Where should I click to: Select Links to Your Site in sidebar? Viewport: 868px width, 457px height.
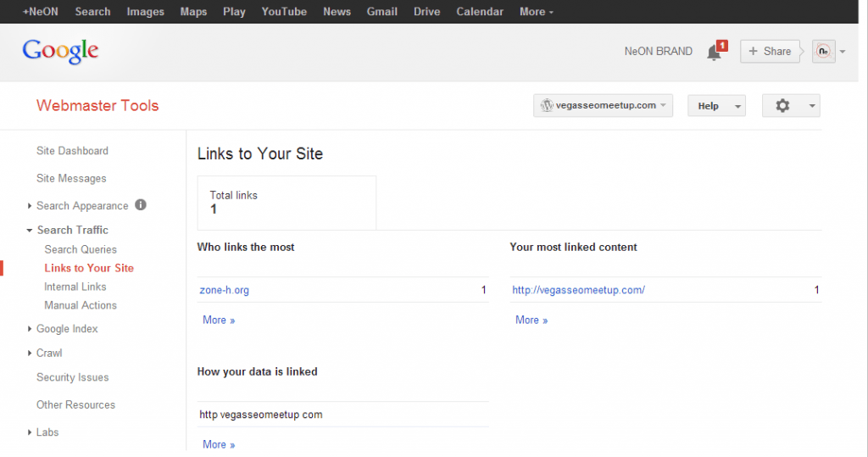point(89,268)
